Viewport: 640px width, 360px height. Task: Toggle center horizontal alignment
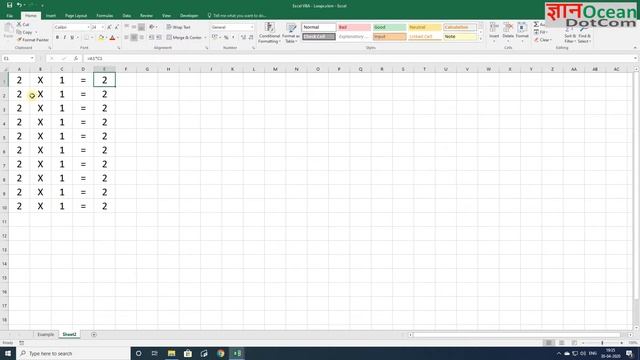[134, 37]
